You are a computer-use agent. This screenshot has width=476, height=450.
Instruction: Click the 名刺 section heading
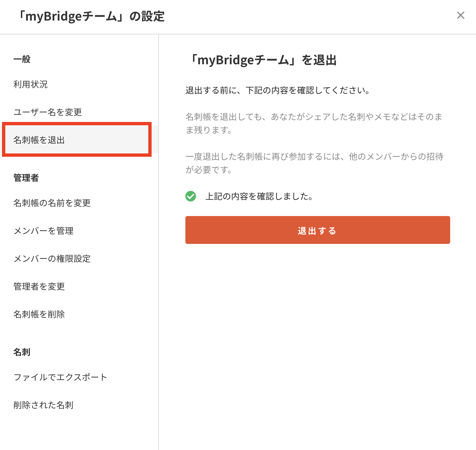coord(22,352)
